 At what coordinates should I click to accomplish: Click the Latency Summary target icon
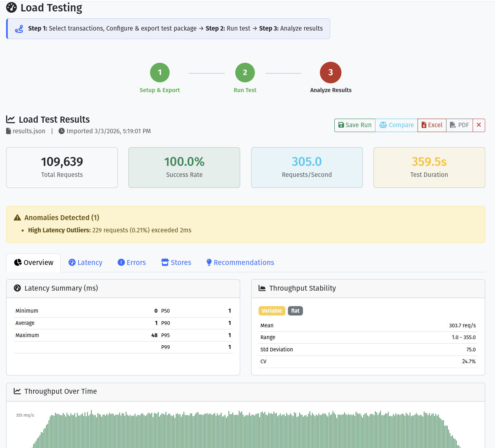coord(17,288)
